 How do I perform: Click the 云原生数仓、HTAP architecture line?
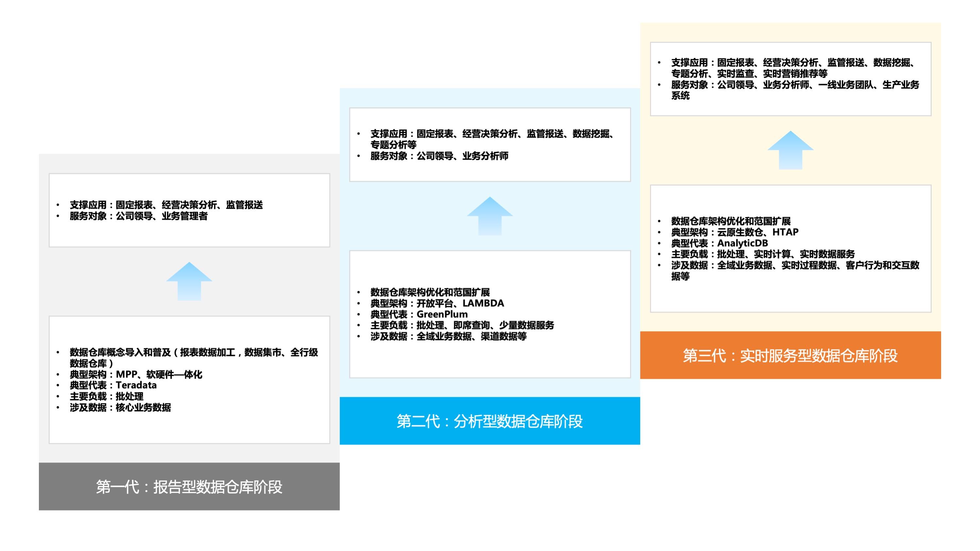click(734, 232)
